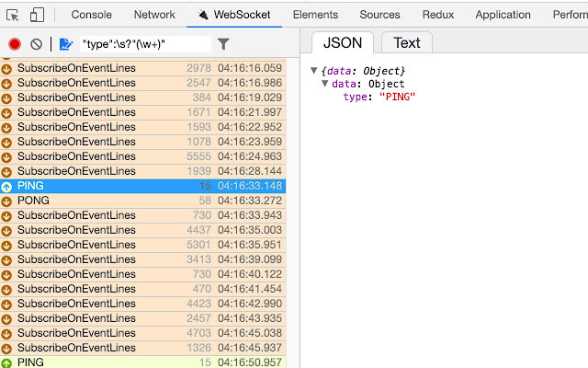Select SubscribeOnEventLines frame with length 5301
Viewport: 588px width, 368px height.
pyautogui.click(x=143, y=245)
